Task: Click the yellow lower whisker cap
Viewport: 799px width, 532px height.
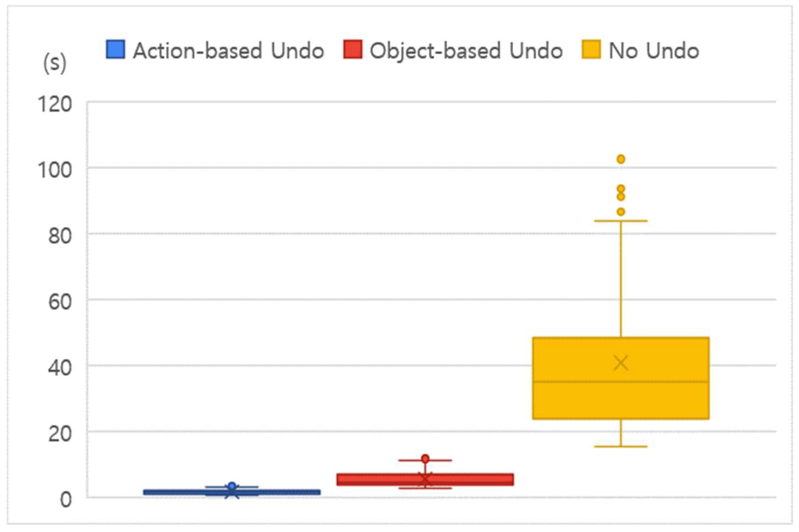Action: point(621,446)
